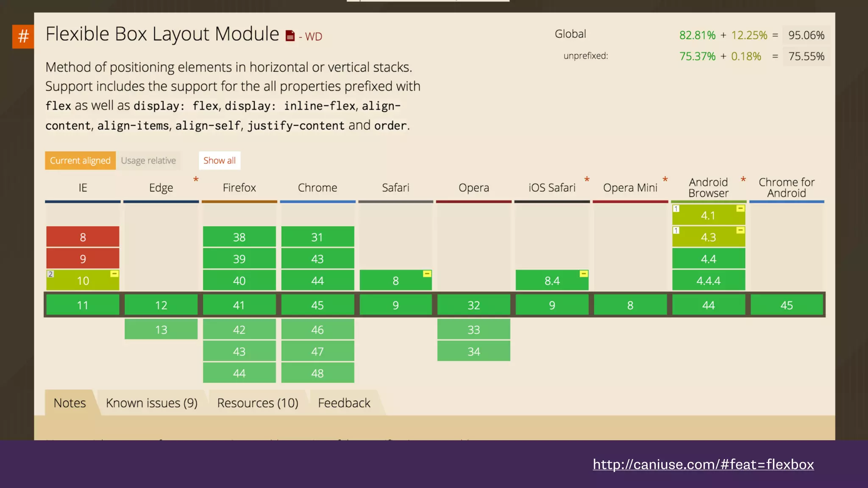Open the spec document icon beside the title
This screenshot has width=868, height=488.
(290, 36)
